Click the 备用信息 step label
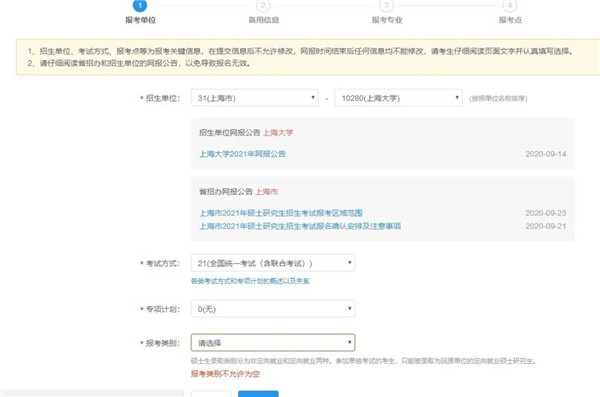This screenshot has height=397, width=600. click(x=264, y=20)
